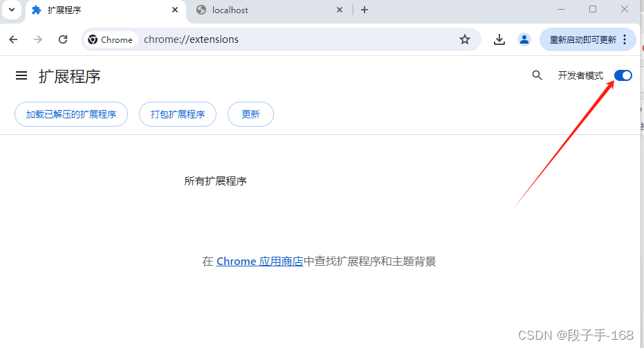644x348 pixels.
Task: Click the 所有扩展程序 heading text
Action: coord(215,181)
